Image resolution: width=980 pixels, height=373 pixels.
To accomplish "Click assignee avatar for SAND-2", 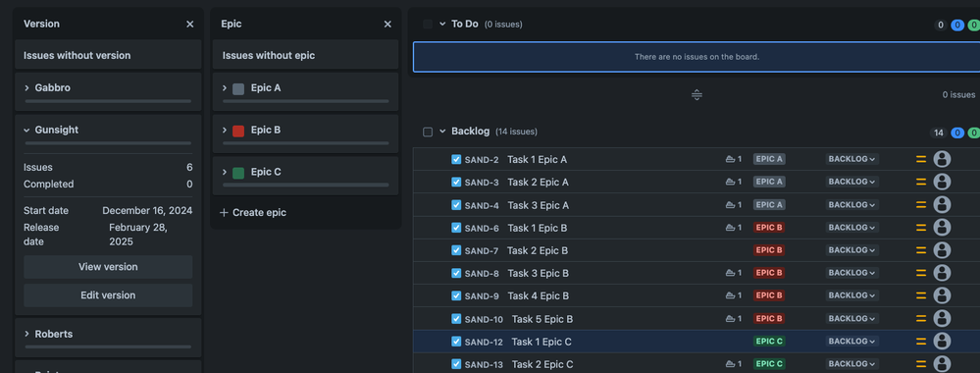I will coord(942,159).
